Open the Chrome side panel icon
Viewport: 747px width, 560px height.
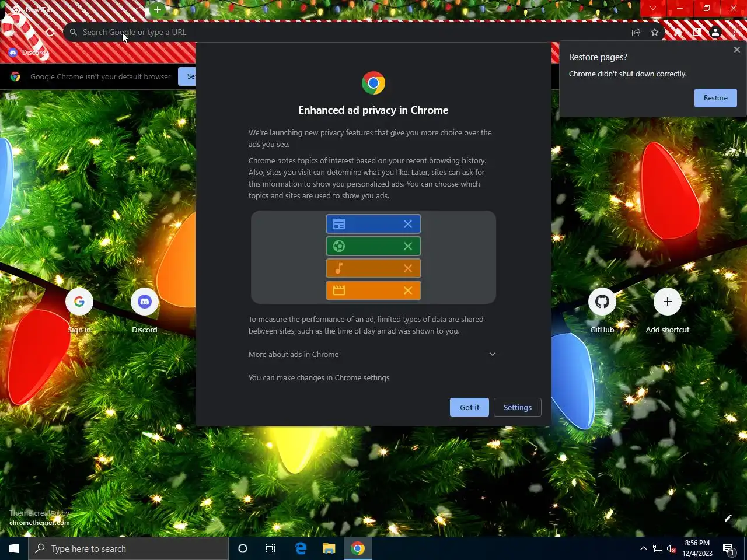point(697,33)
